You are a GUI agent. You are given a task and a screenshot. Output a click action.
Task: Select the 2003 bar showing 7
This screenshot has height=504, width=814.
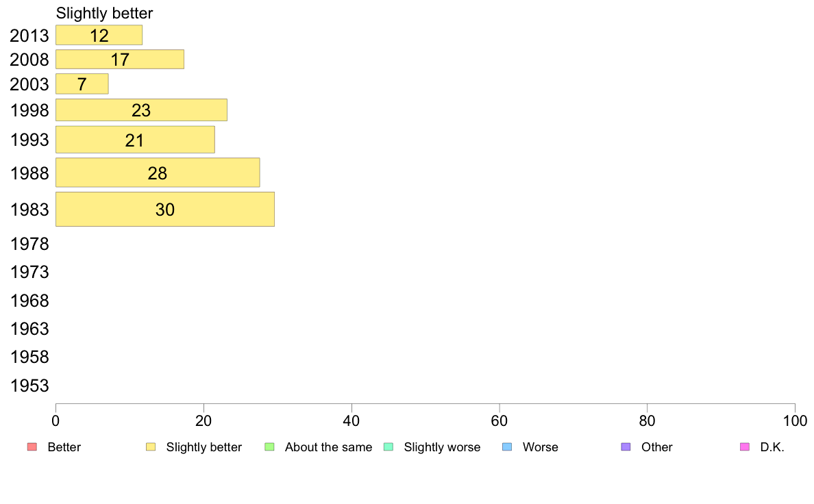pos(82,84)
